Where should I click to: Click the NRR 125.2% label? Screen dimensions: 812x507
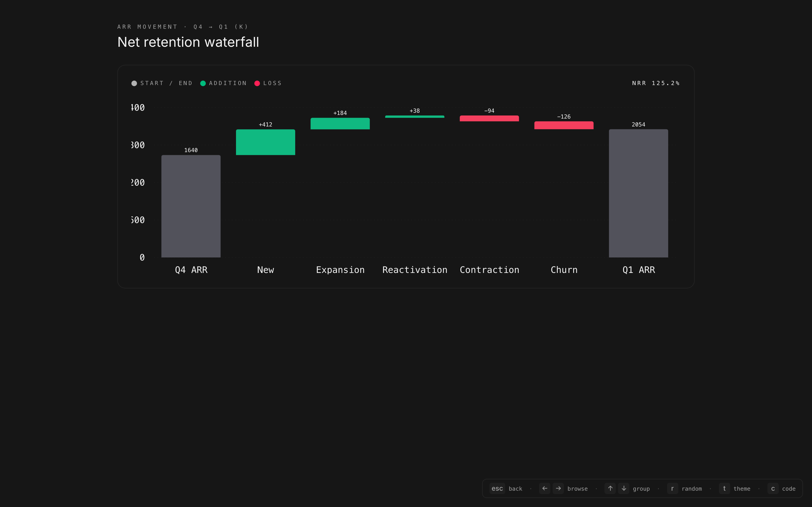coord(656,83)
